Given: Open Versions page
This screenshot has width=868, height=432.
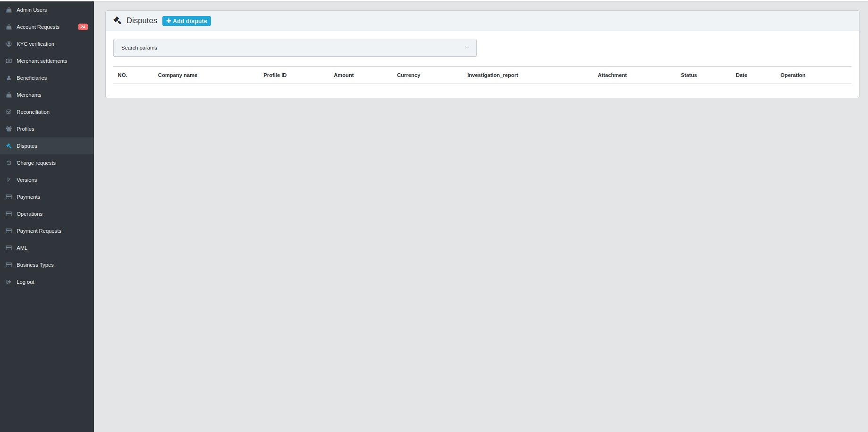Looking at the screenshot, I should click(x=47, y=180).
